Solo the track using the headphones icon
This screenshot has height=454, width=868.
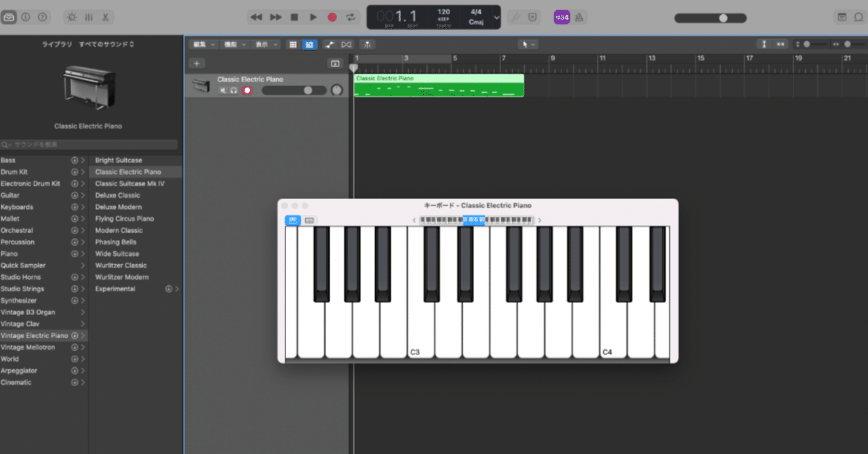[233, 89]
